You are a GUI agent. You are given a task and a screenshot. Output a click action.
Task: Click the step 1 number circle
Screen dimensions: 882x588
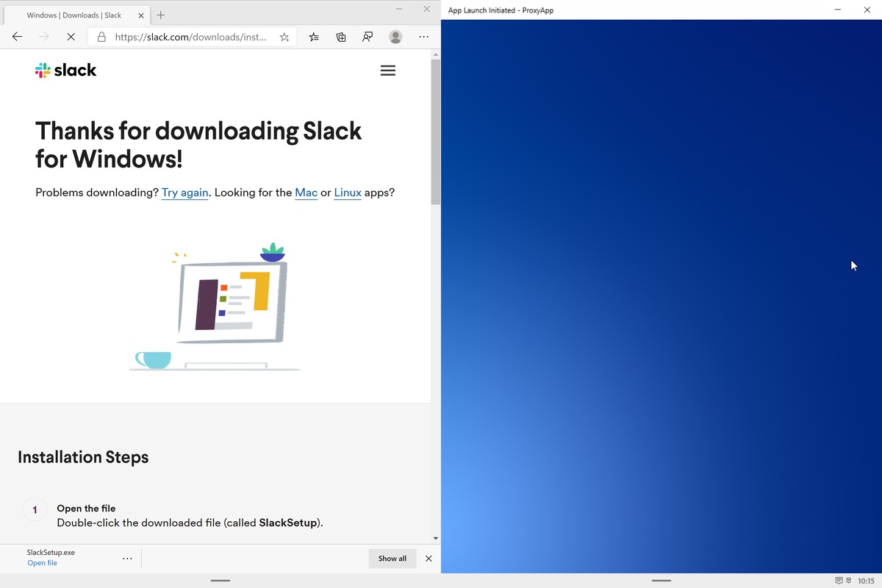click(35, 509)
